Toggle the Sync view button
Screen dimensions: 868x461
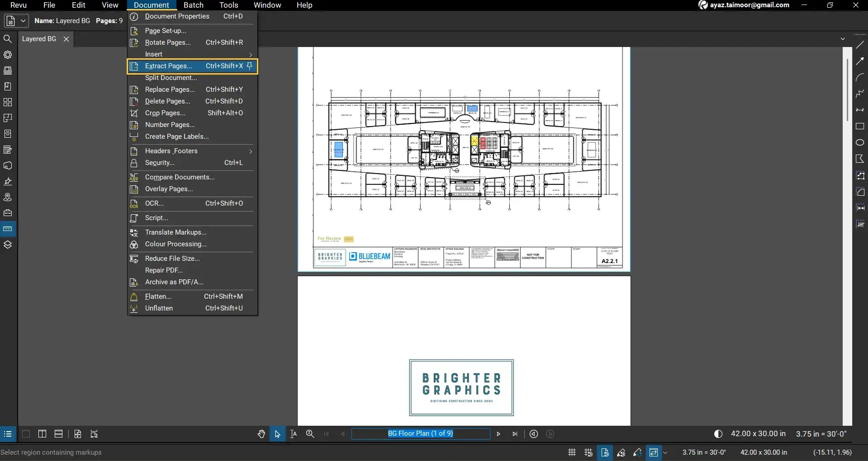click(x=653, y=452)
